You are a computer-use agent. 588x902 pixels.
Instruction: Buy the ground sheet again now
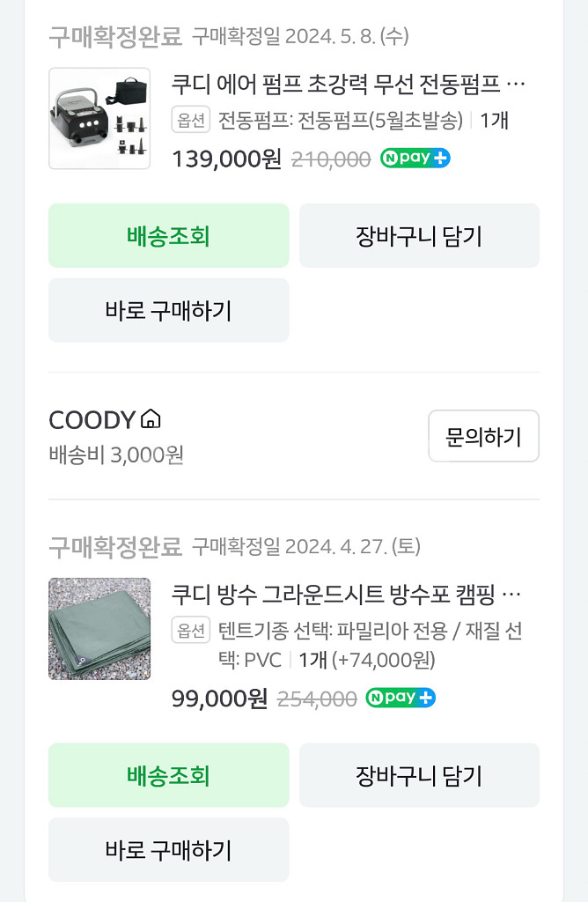168,850
